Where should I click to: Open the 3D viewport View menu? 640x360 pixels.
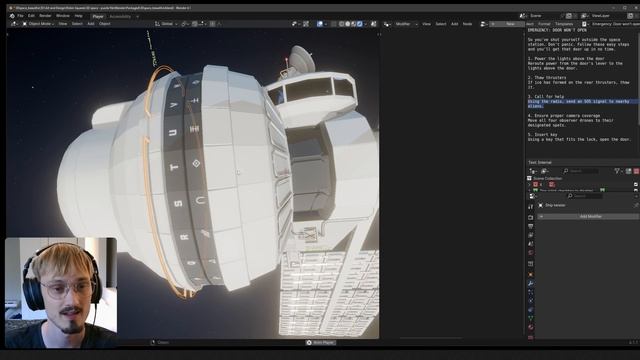pos(63,24)
